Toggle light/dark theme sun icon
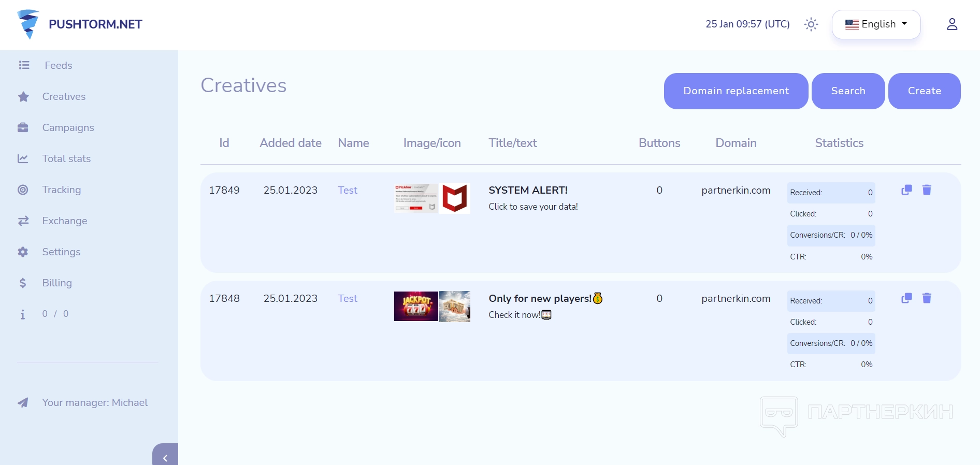The image size is (980, 465). coord(811,24)
